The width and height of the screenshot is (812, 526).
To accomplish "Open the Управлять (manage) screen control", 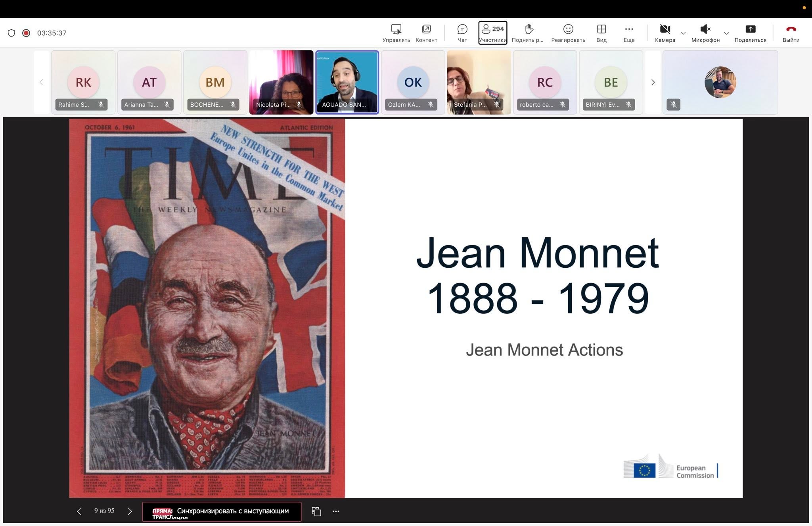I will pos(396,33).
